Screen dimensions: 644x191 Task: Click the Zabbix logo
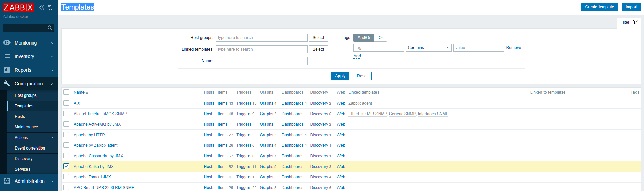coord(18,7)
